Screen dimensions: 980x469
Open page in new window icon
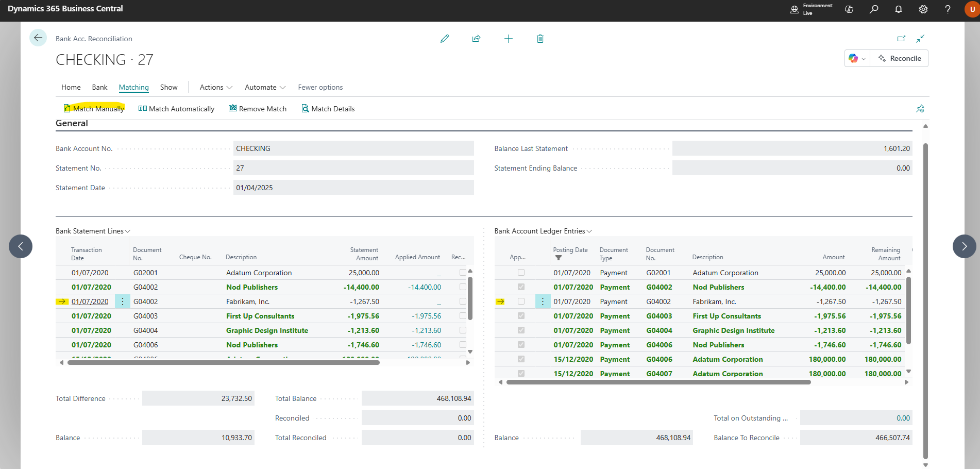click(x=901, y=39)
